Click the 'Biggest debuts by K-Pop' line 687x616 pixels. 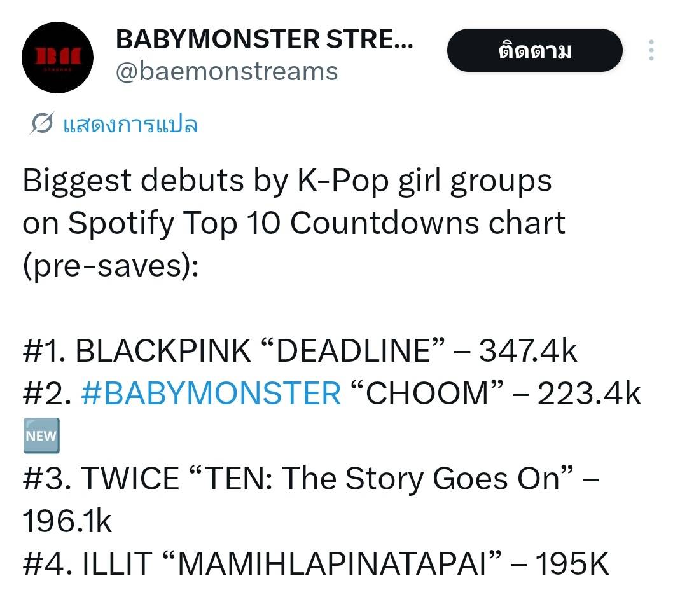(x=287, y=181)
